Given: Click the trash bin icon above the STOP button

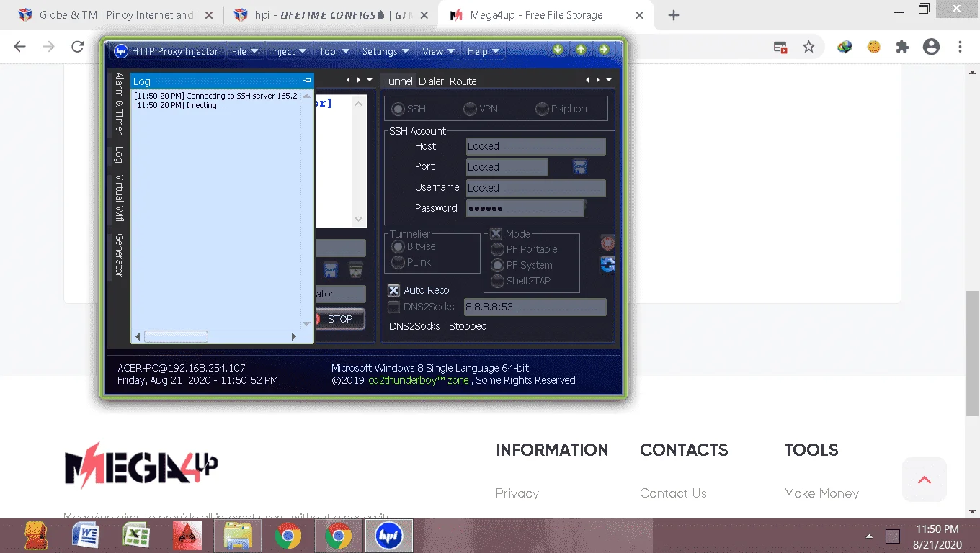Looking at the screenshot, I should tap(355, 270).
